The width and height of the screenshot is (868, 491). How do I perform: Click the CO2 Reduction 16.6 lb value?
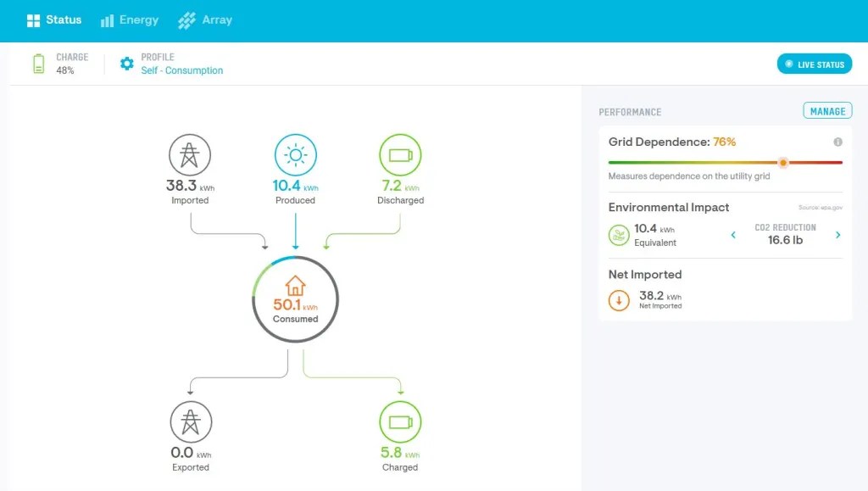[785, 240]
